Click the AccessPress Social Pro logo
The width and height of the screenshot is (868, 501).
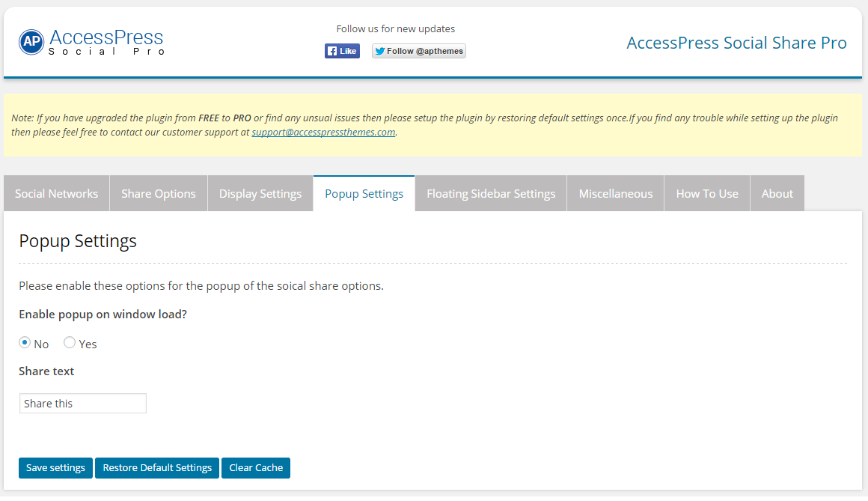pos(92,42)
